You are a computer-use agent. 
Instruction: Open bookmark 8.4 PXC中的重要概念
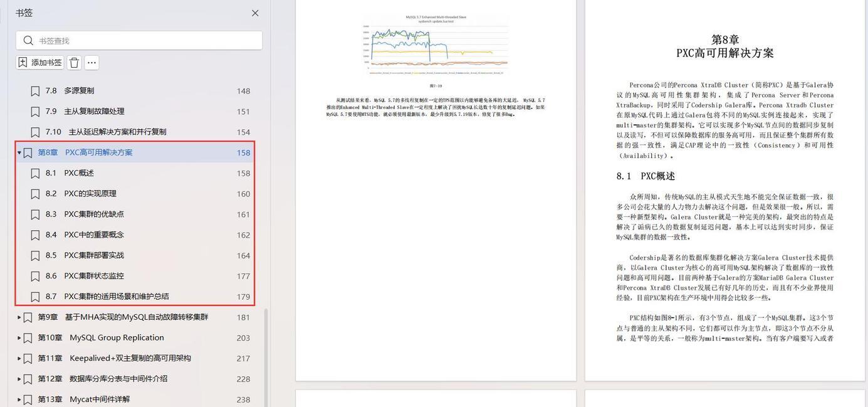85,235
